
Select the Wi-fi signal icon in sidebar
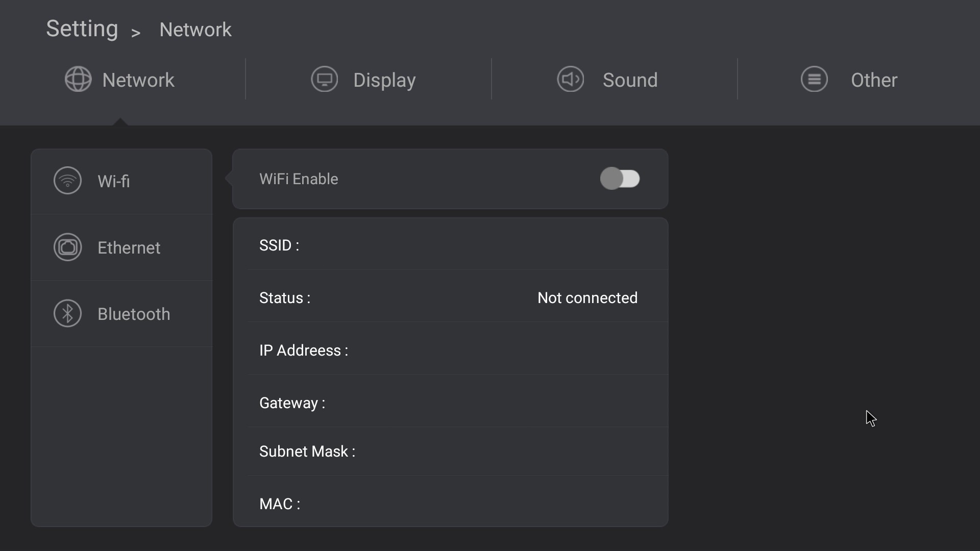(67, 181)
